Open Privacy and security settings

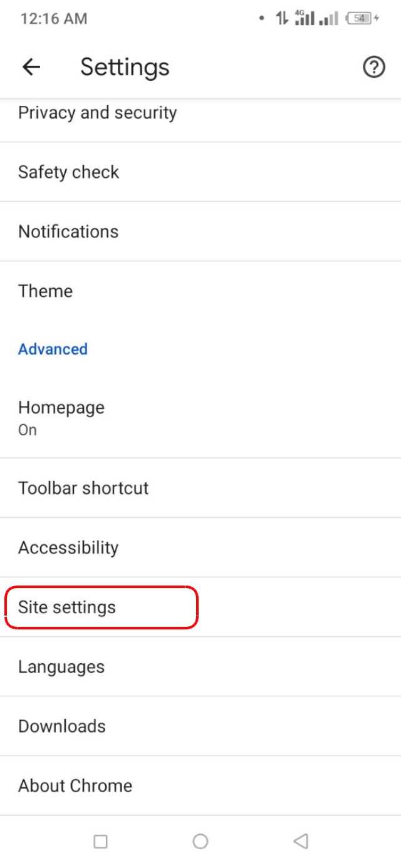point(98,113)
